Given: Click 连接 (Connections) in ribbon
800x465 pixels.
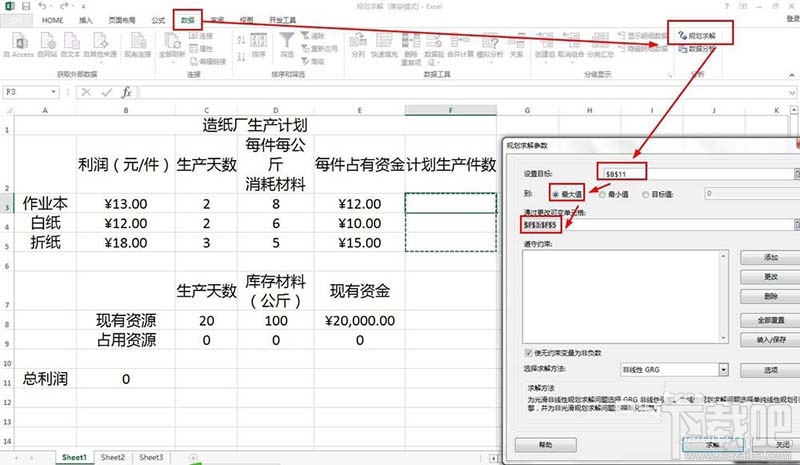Looking at the screenshot, I should (201, 36).
